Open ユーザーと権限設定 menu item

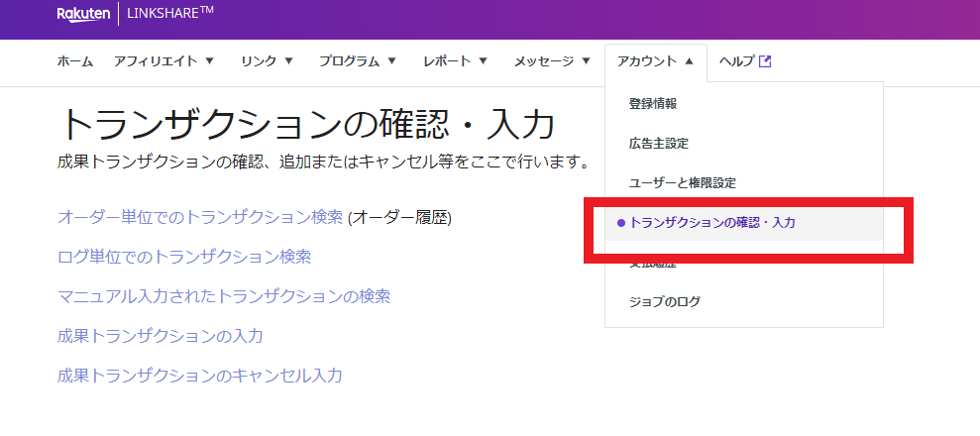(x=683, y=183)
